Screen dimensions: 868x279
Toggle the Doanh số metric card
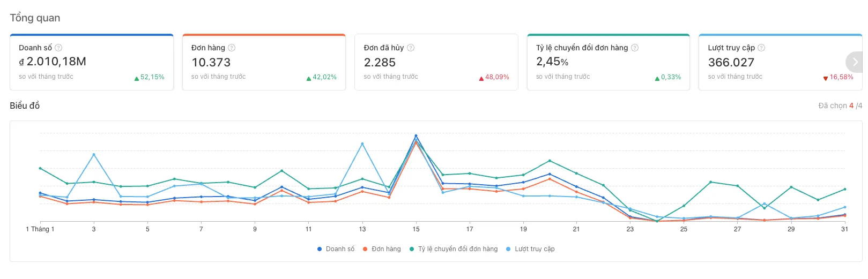(x=92, y=63)
